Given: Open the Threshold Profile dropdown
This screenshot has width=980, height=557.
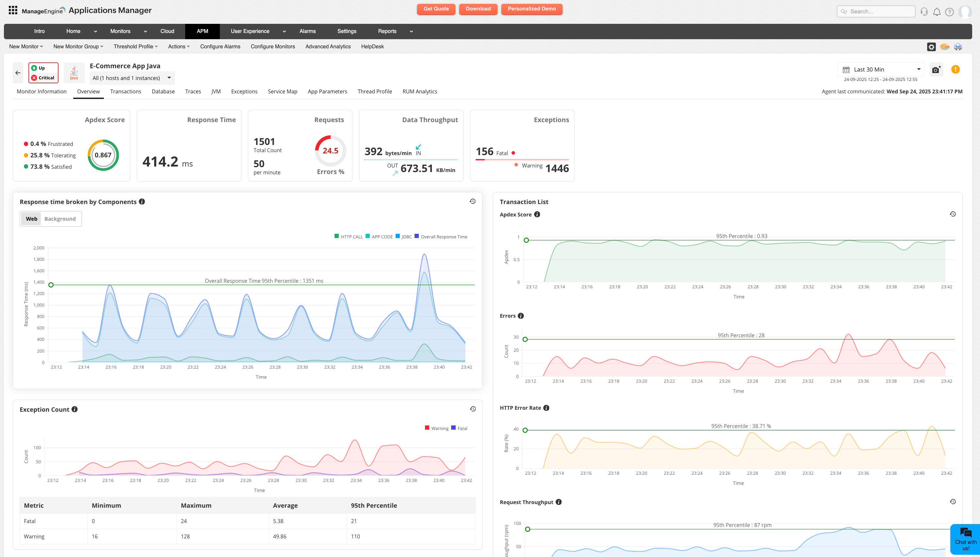Looking at the screenshot, I should point(136,46).
